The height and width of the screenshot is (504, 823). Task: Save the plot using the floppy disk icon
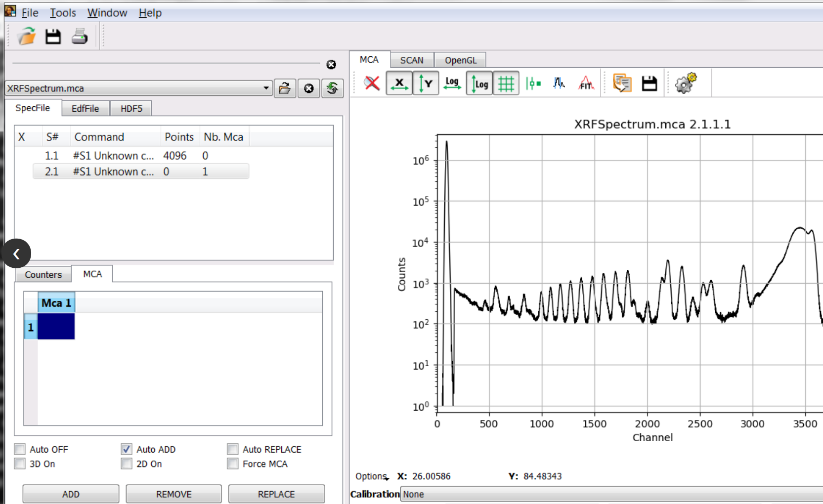[x=649, y=83]
